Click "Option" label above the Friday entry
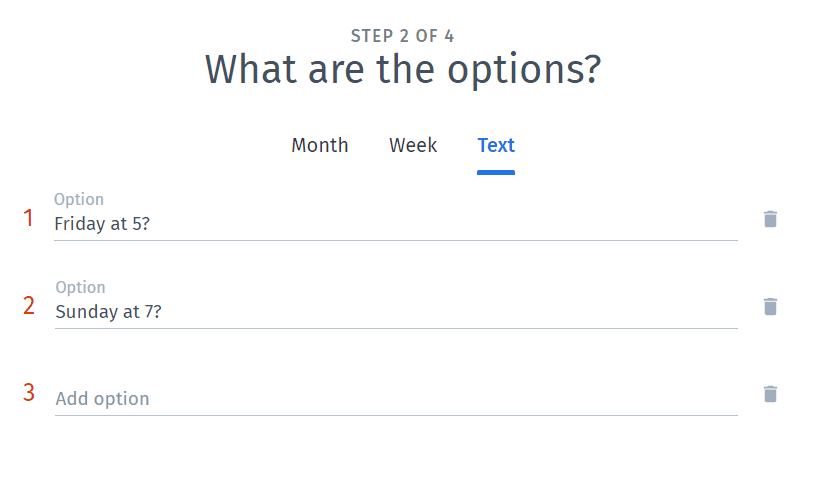Screen dimensions: 814x477 (x=79, y=200)
